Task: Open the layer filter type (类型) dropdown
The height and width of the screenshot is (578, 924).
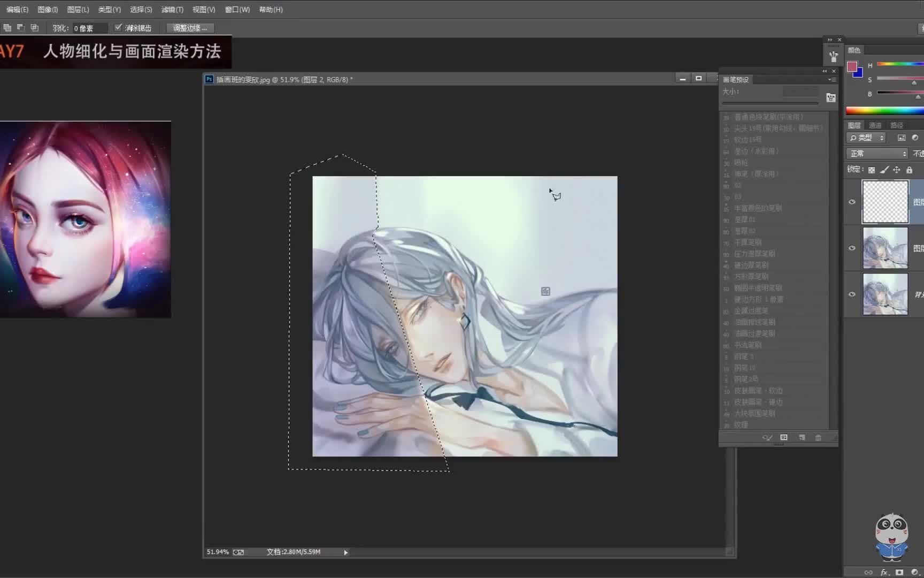Action: (866, 138)
